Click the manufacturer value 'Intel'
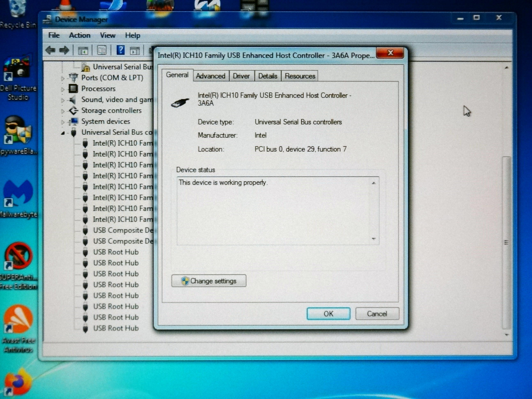 [x=260, y=135]
